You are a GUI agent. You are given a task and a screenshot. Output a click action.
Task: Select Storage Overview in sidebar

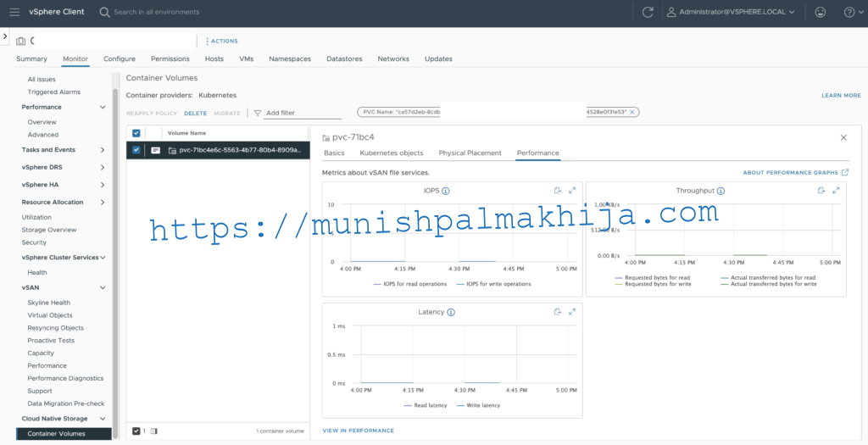click(x=48, y=230)
